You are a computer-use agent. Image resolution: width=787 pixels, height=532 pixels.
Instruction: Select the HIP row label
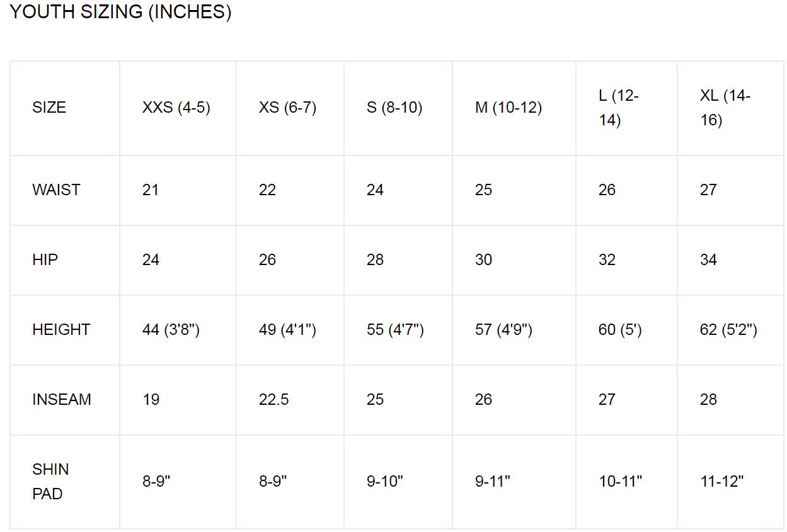[x=45, y=260]
